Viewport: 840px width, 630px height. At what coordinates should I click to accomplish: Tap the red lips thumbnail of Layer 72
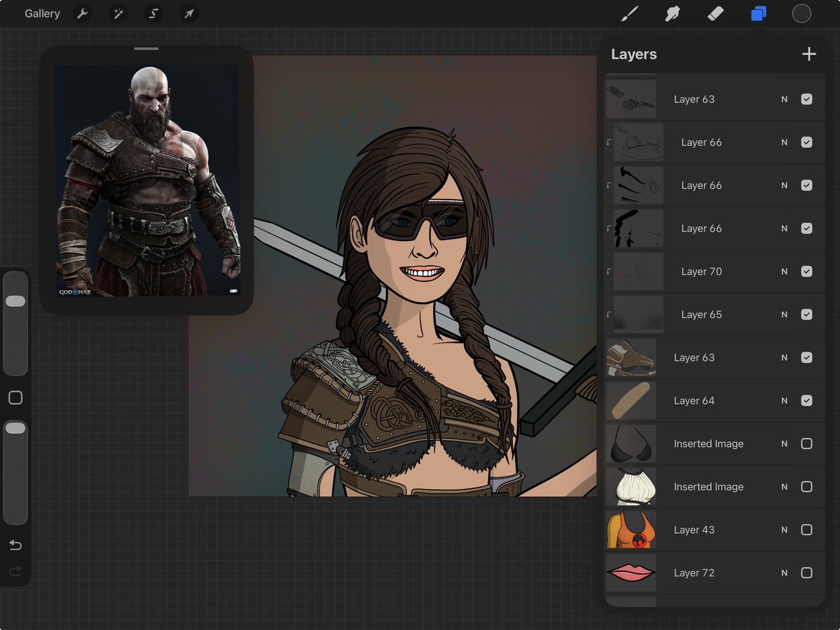click(631, 573)
